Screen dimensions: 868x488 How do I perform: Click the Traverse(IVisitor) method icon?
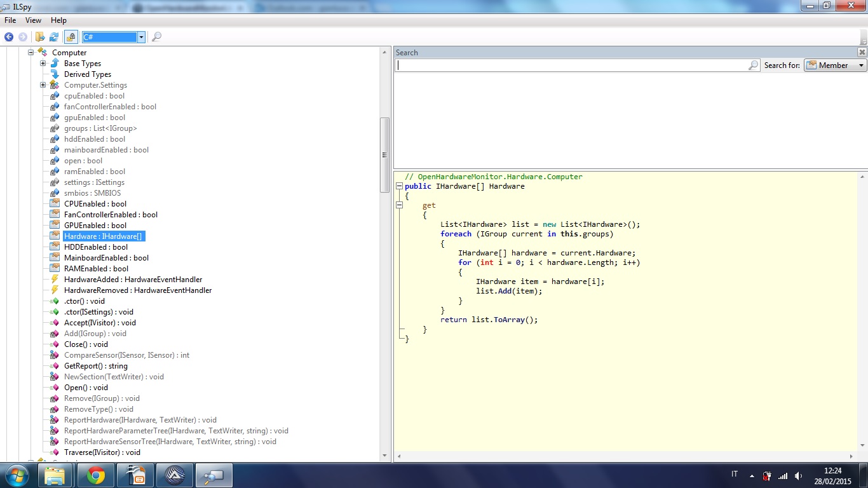pos(55,452)
